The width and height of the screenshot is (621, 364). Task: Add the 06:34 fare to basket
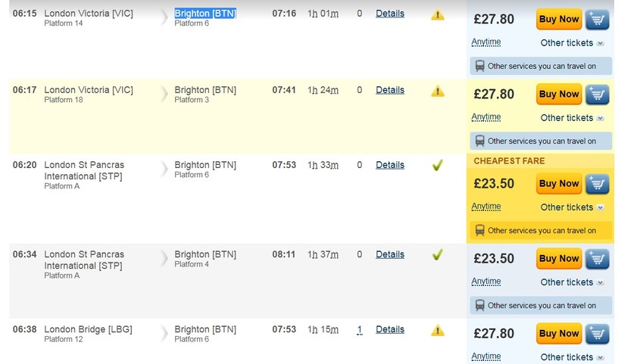coord(598,259)
